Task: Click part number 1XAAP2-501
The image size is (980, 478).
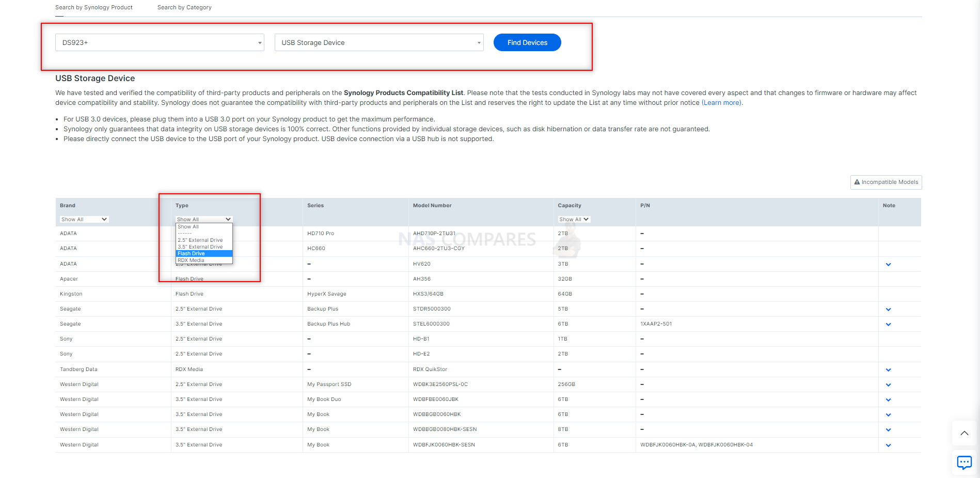Action: pyautogui.click(x=656, y=324)
